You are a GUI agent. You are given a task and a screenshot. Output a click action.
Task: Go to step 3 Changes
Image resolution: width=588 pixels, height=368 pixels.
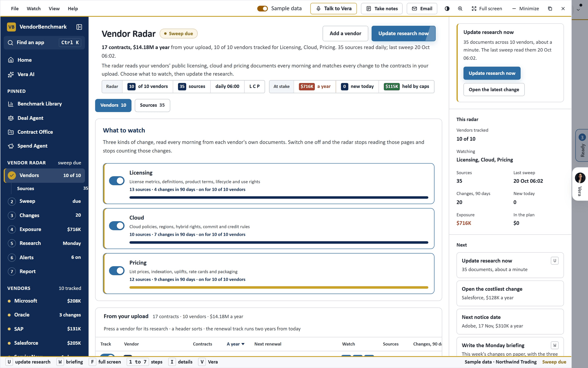[44, 215]
